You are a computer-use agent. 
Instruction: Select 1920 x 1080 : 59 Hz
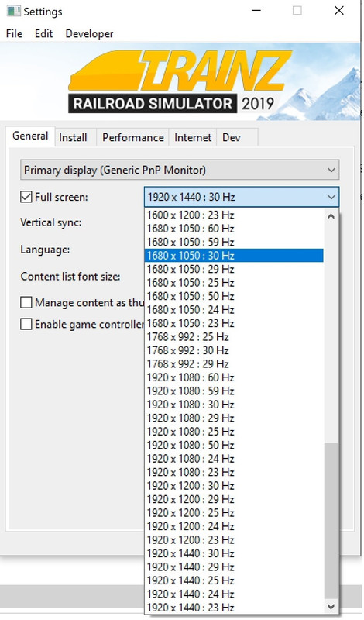tap(235, 391)
